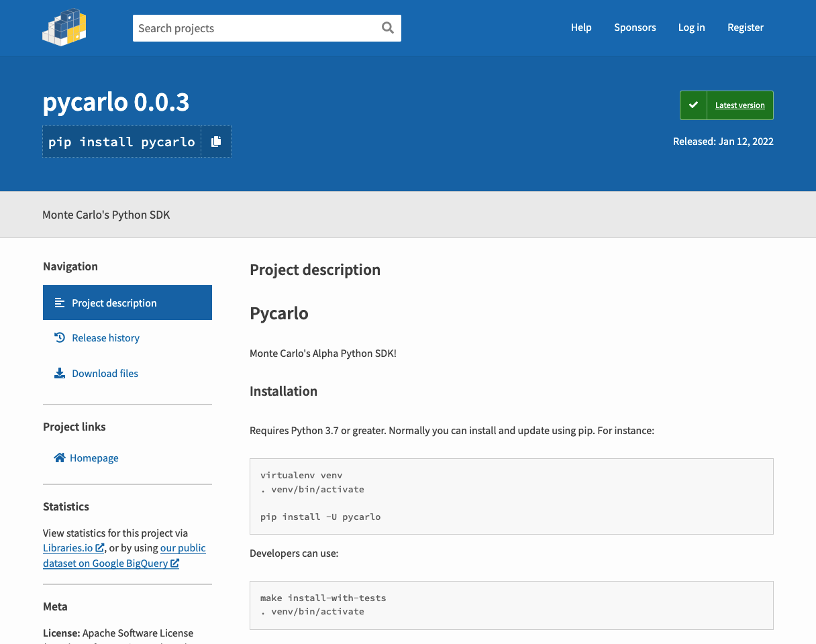
Task: Switch to Release history tab
Action: pos(127,337)
